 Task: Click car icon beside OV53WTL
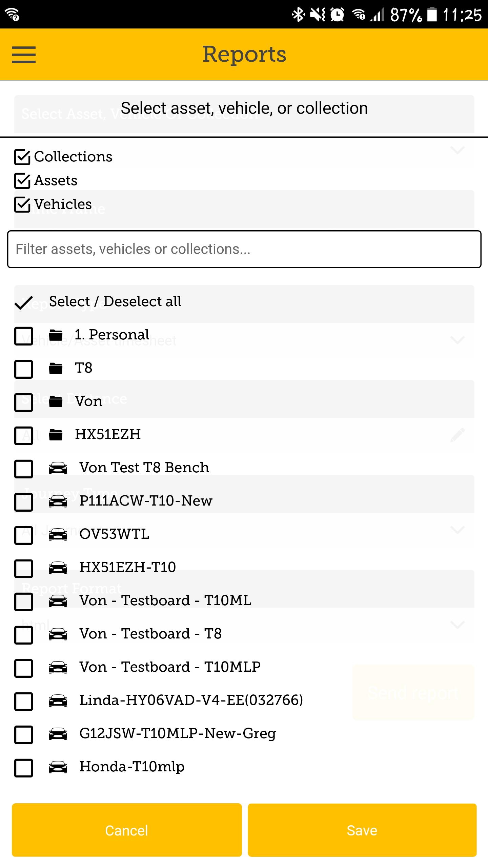(58, 535)
